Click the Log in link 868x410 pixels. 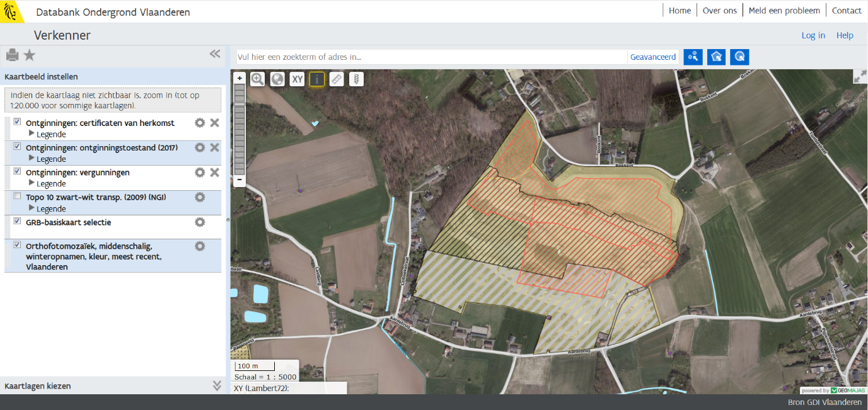pos(813,35)
